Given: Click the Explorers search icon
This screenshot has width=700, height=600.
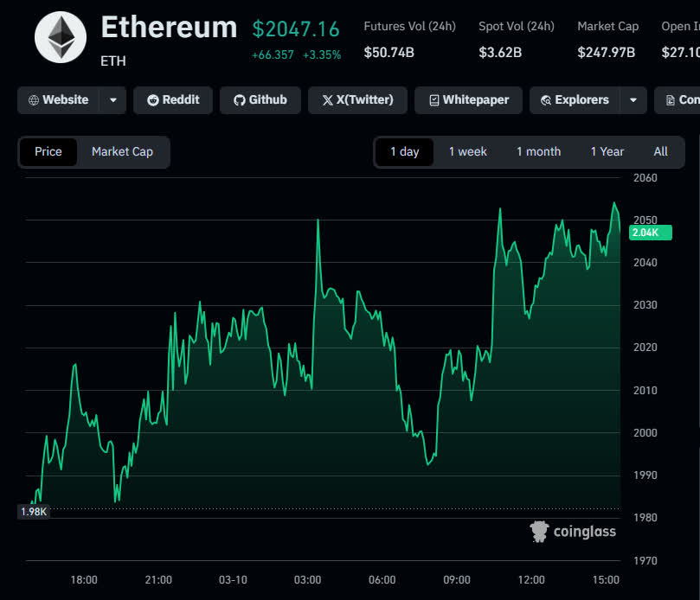Looking at the screenshot, I should click(x=546, y=100).
